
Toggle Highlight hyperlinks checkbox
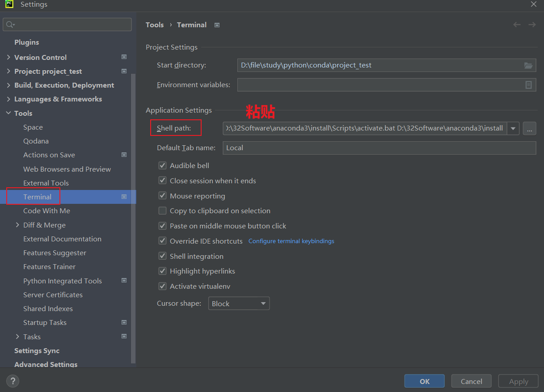162,271
